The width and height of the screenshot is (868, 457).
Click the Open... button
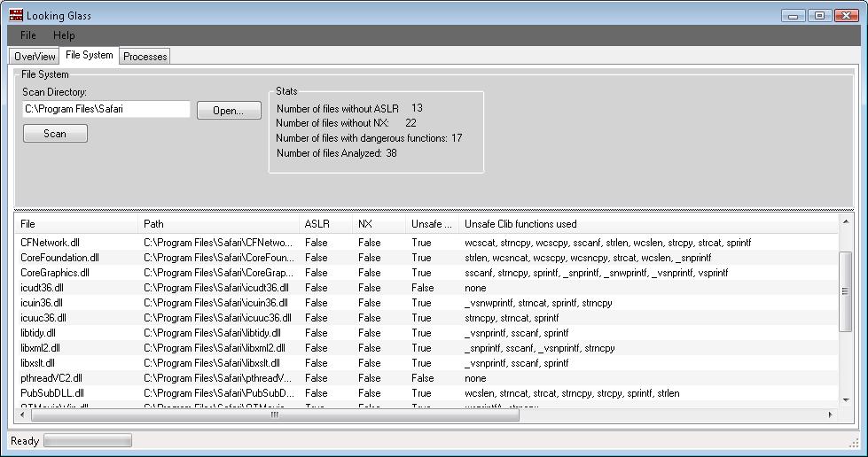229,110
